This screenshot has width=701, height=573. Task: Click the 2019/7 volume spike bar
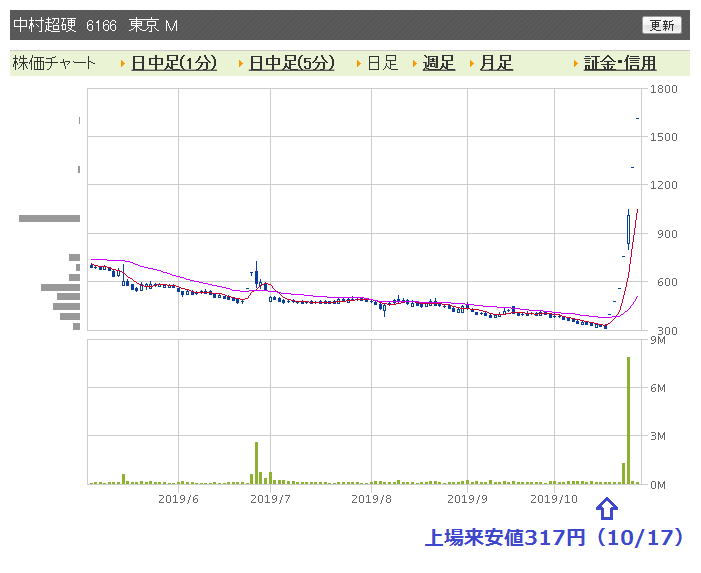[x=257, y=463]
